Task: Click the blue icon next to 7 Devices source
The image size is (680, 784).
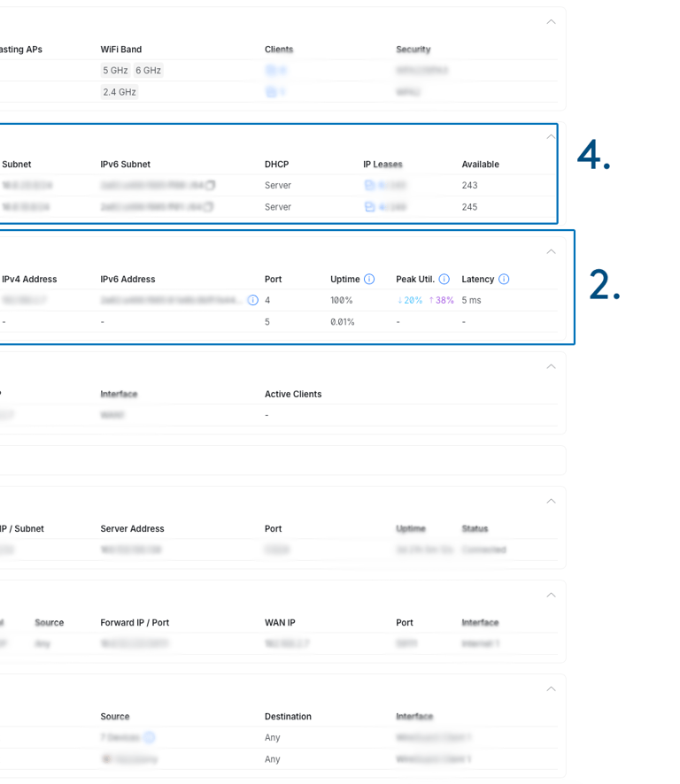Action: coord(149,737)
